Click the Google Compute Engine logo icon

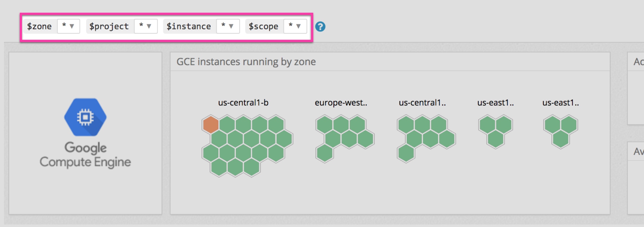(x=85, y=117)
